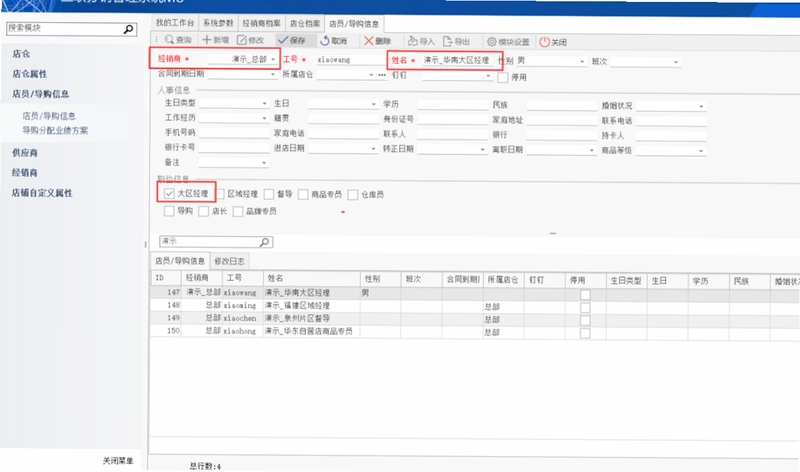
Task: Open 模块设置 module settings gear icon
Action: 492,42
